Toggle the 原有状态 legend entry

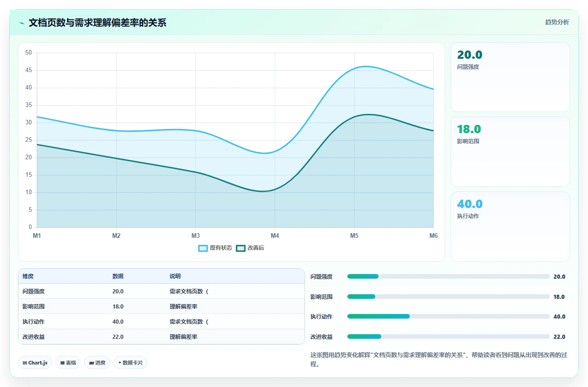pos(215,248)
